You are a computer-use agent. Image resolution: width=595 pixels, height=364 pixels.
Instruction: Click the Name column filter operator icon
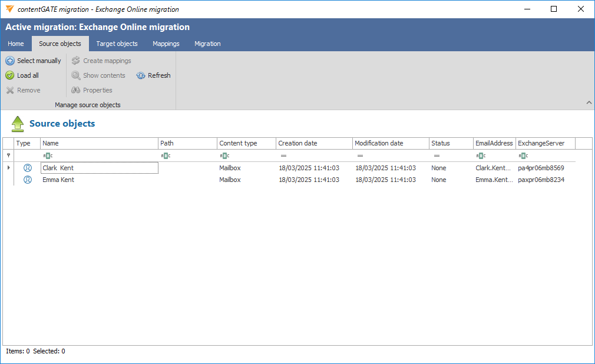(48, 155)
